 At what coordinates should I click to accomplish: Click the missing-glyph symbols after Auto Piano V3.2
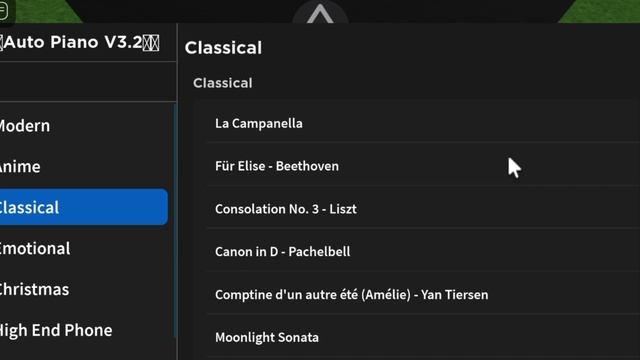pos(151,43)
